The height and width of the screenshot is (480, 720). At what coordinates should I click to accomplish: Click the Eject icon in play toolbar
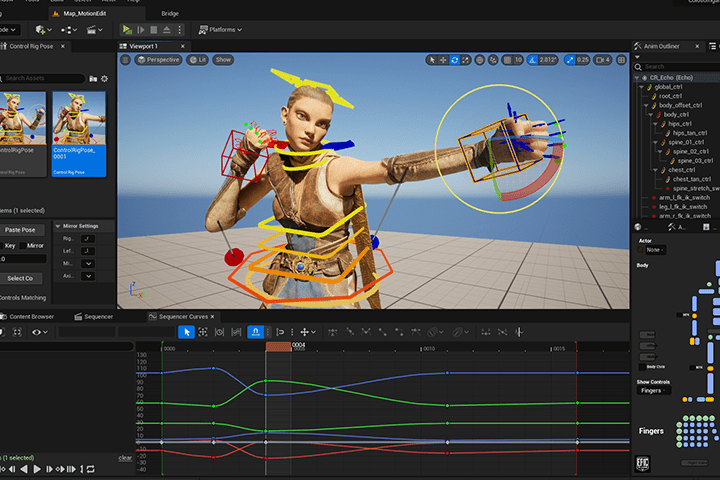tap(167, 30)
